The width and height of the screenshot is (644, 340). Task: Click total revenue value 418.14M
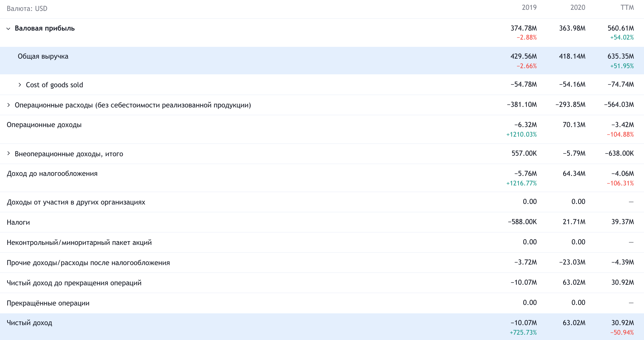(x=572, y=56)
